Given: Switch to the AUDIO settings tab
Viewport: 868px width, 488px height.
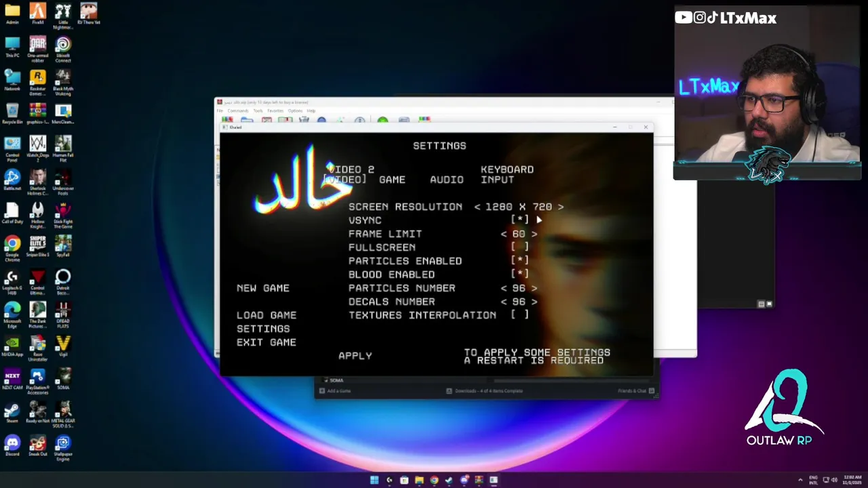Looking at the screenshot, I should [x=447, y=180].
